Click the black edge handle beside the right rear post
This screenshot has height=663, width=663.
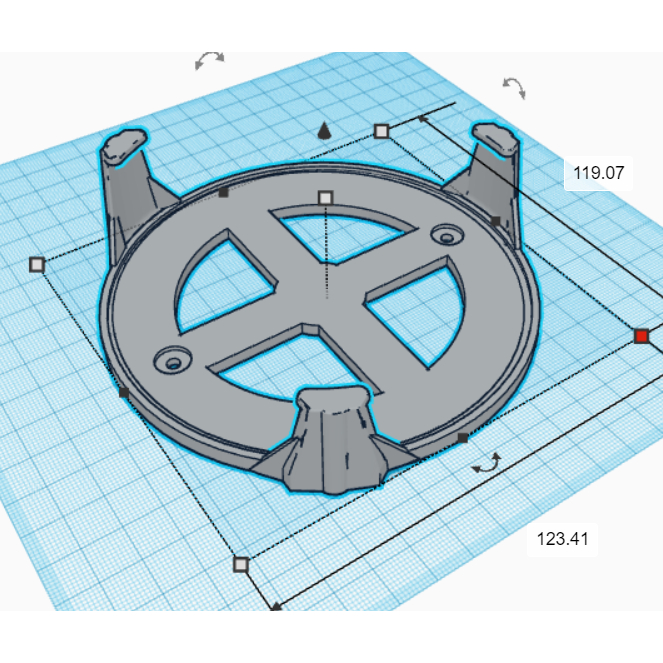[x=495, y=220]
